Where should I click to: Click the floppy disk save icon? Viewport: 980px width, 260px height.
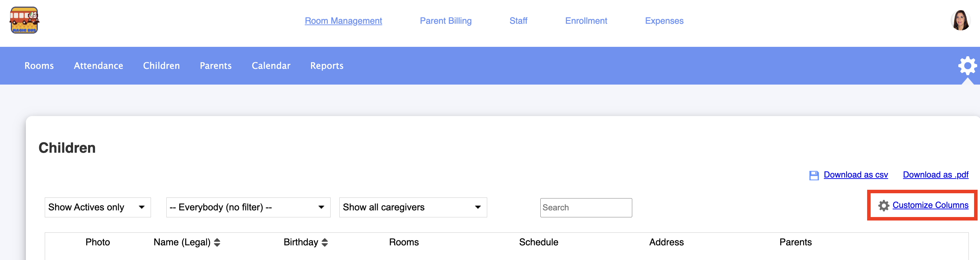coord(814,175)
